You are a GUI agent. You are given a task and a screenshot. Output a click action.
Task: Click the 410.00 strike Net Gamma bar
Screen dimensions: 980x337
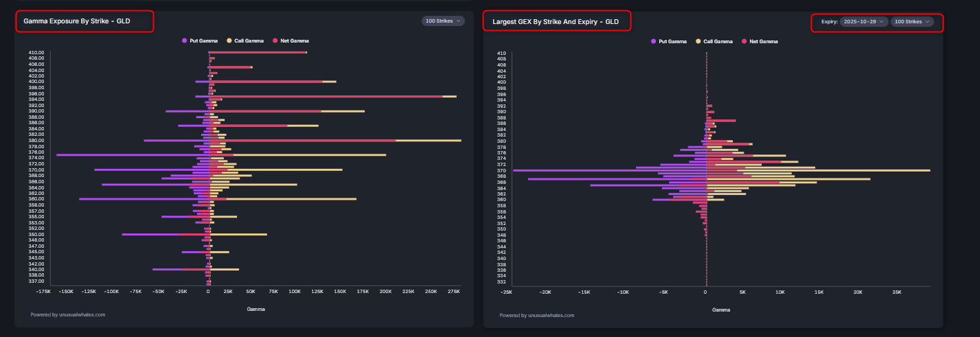point(258,52)
